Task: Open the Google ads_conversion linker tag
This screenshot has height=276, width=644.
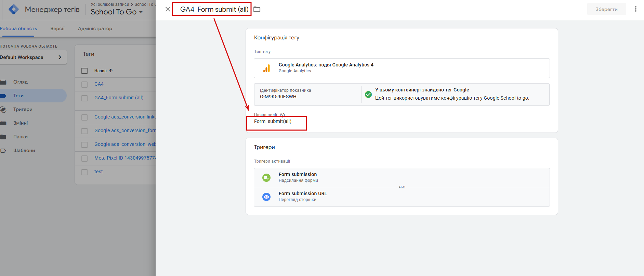Action: pyautogui.click(x=125, y=117)
